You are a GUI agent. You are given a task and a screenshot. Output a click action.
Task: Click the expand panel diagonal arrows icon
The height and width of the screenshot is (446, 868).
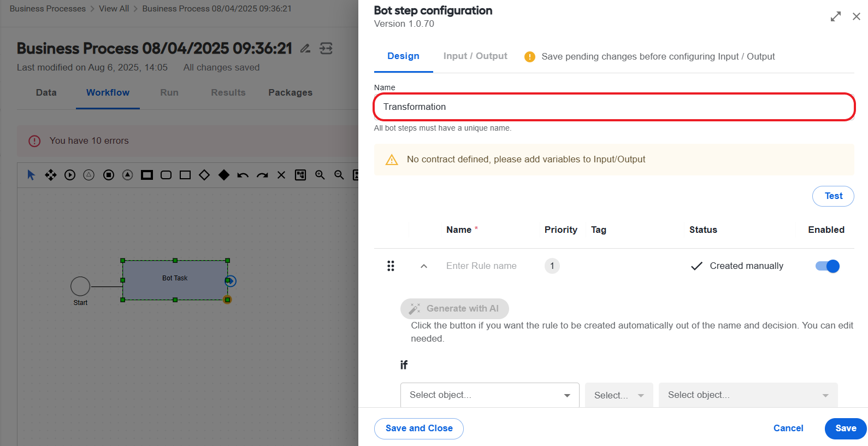click(x=835, y=16)
